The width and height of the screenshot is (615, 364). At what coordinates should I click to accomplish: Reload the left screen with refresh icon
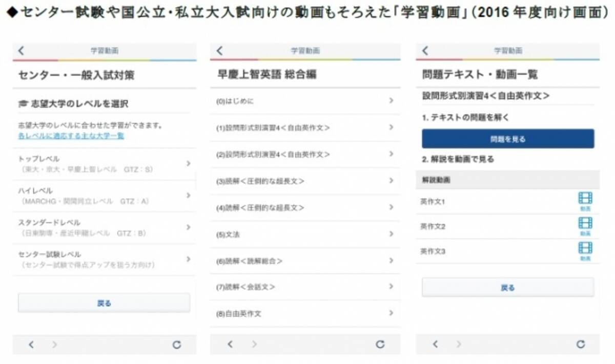(x=177, y=345)
